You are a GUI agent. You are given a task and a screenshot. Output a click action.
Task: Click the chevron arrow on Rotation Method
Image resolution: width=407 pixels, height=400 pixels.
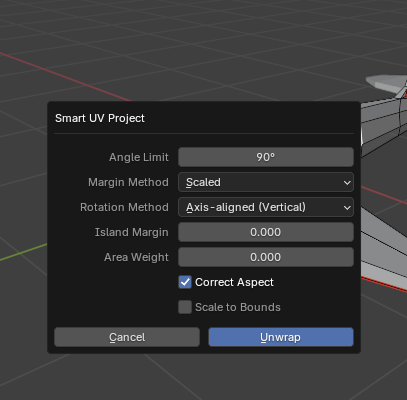tap(347, 207)
